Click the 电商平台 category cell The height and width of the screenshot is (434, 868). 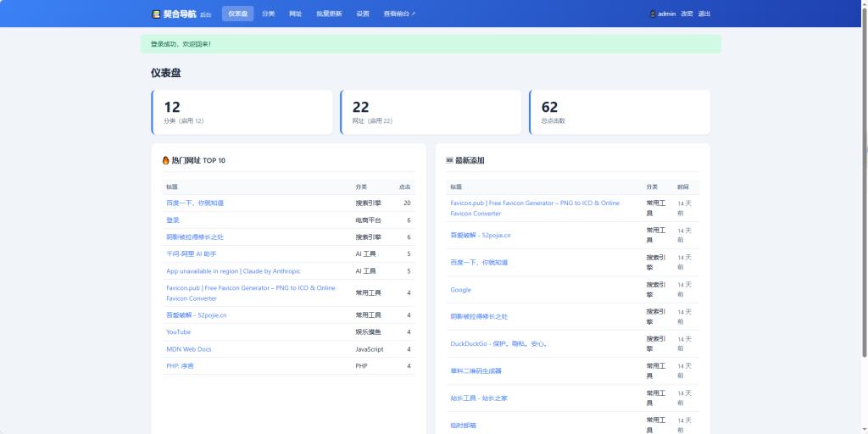[x=368, y=220]
